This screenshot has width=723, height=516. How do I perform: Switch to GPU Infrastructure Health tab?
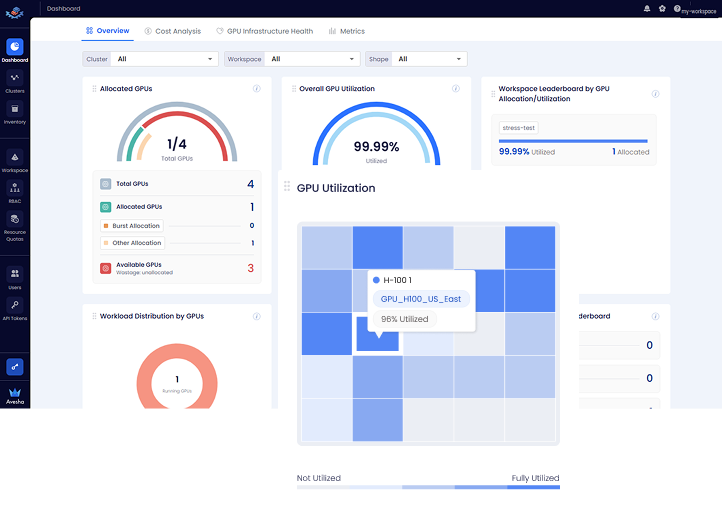pyautogui.click(x=264, y=31)
